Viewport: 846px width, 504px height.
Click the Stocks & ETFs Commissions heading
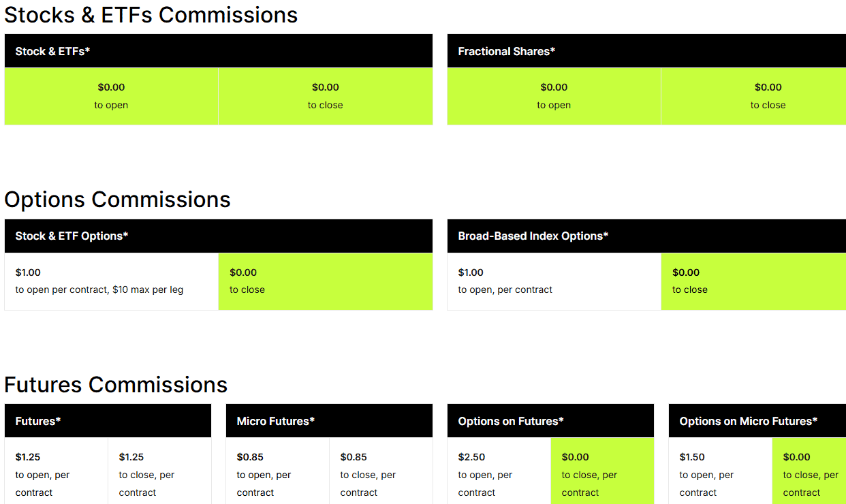tap(151, 15)
